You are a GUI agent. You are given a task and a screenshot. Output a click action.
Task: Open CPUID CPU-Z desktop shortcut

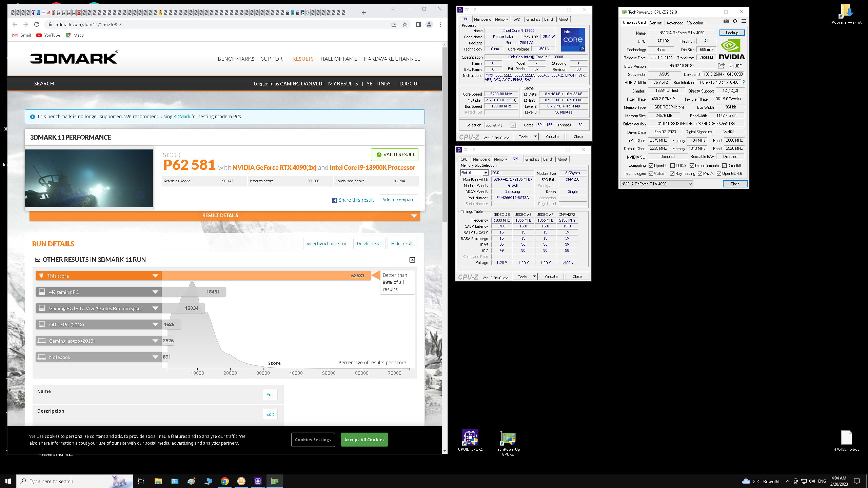[x=470, y=441]
